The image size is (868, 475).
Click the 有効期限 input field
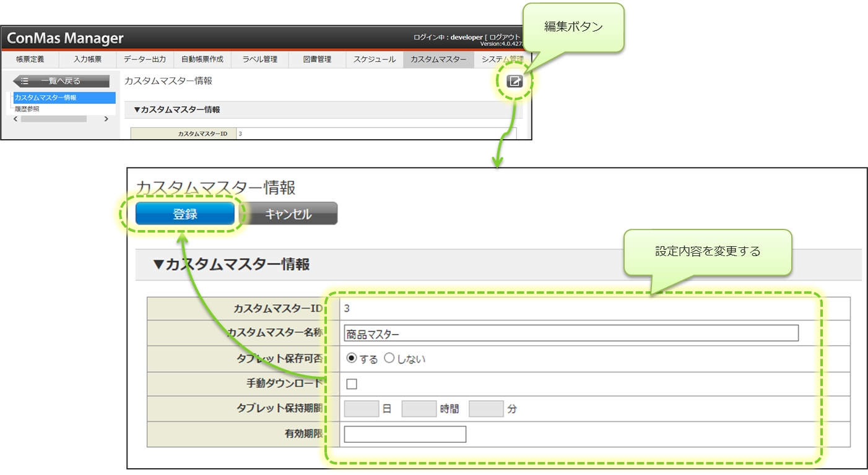(405, 434)
